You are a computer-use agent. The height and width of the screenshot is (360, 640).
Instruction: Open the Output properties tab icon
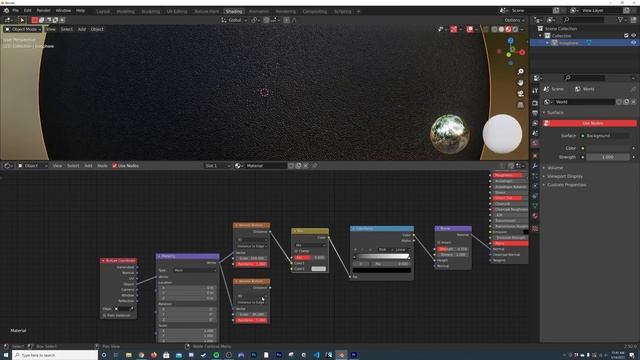click(535, 113)
